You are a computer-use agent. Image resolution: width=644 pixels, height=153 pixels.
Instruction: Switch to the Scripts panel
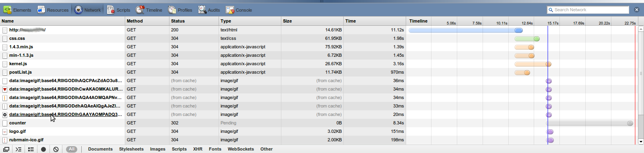click(119, 10)
